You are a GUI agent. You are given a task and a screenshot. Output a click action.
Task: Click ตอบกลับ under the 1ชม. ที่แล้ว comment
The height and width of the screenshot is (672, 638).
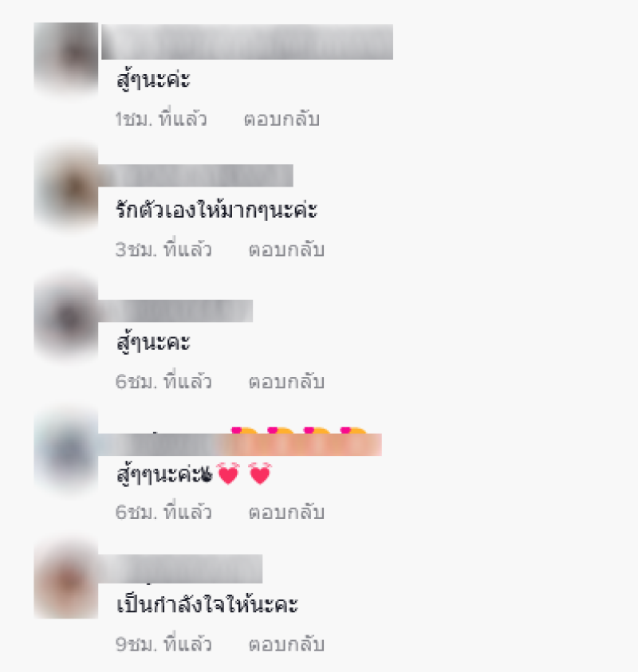click(282, 120)
